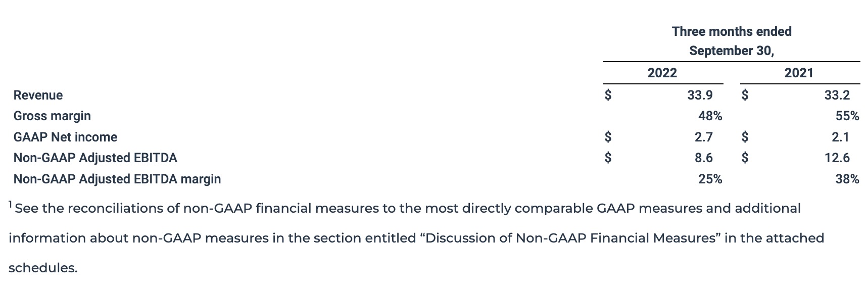Screen dimensions: 868x290
Task: Select the 2021 column header
Action: 799,73
